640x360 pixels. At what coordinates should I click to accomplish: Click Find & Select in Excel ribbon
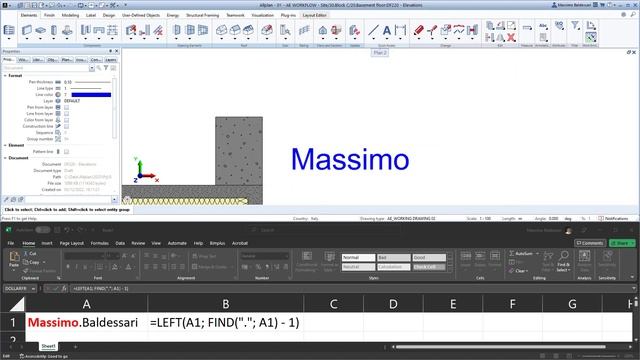click(564, 261)
